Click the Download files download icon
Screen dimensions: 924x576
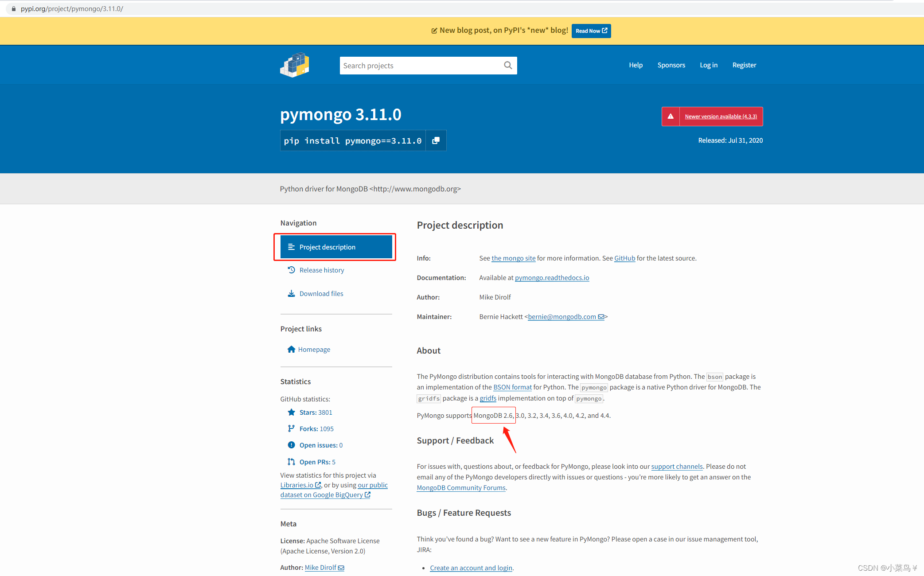pos(291,293)
